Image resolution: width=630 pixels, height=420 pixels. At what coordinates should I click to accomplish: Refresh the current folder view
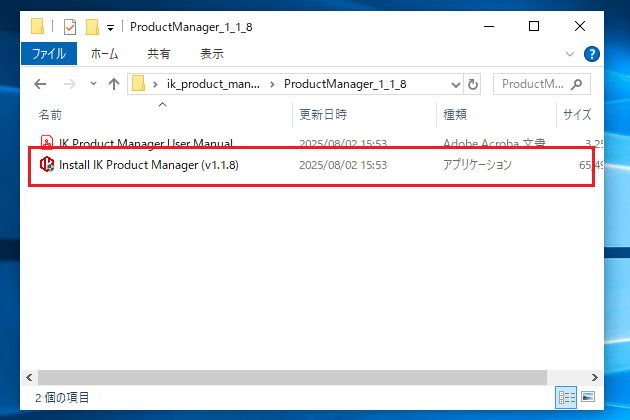[472, 84]
